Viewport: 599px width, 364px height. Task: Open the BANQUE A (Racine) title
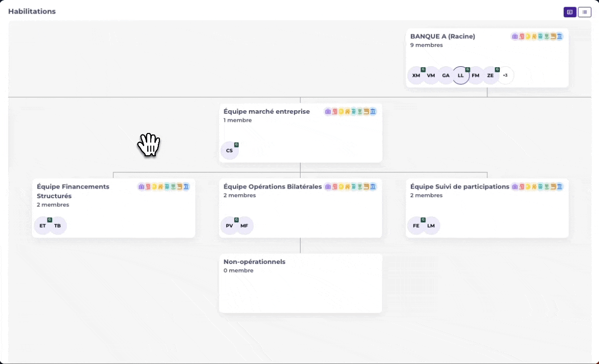point(442,36)
